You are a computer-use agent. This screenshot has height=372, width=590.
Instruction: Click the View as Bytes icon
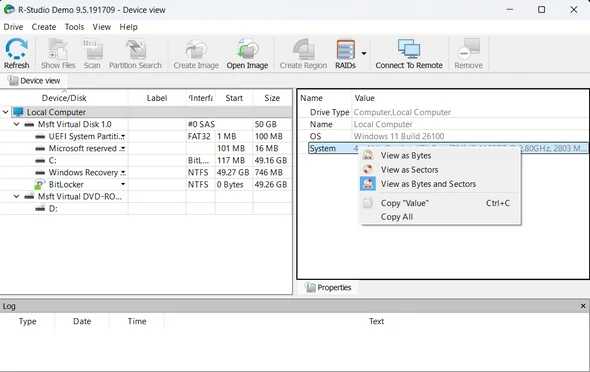[x=368, y=155]
